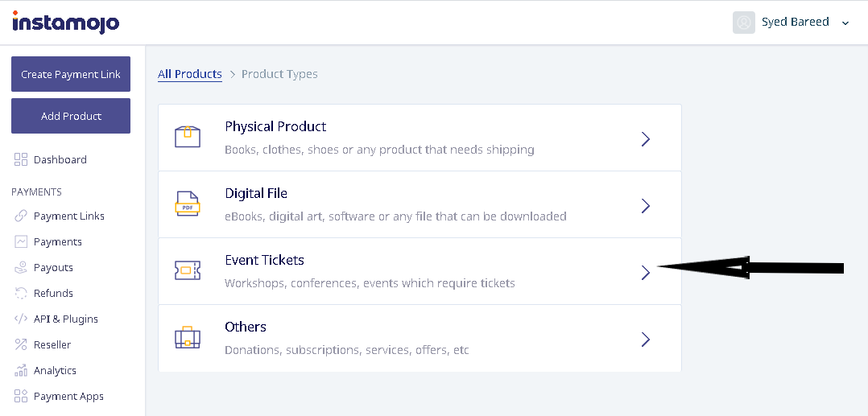Click the Physical Product box icon
The height and width of the screenshot is (416, 868).
[x=187, y=136]
